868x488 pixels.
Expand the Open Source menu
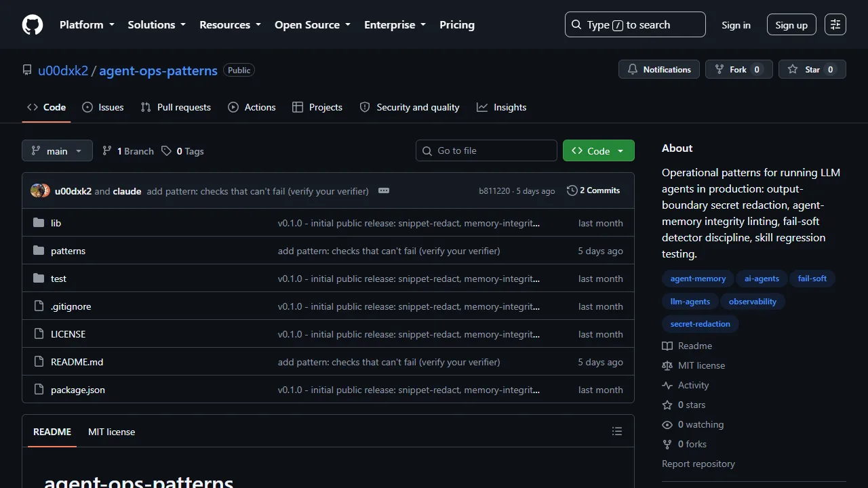click(x=313, y=25)
